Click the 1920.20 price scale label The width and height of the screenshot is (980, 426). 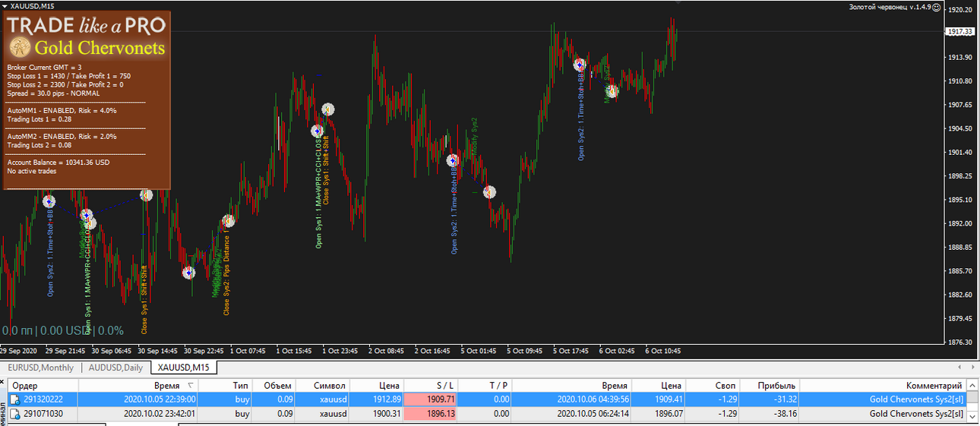(x=961, y=10)
